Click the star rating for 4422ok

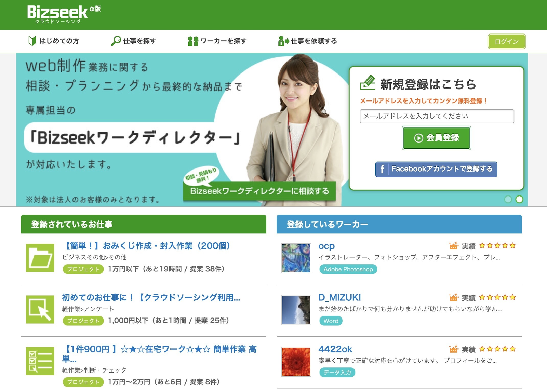(x=497, y=349)
